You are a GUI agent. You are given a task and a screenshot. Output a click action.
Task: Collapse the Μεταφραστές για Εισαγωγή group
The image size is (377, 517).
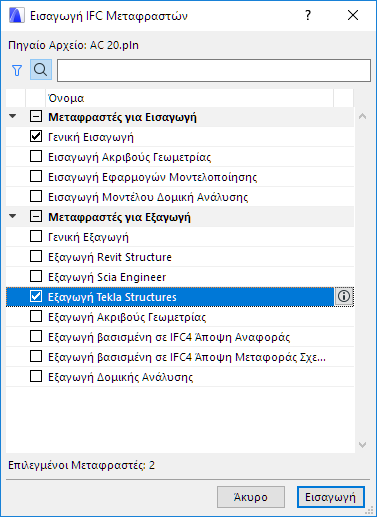(x=13, y=117)
